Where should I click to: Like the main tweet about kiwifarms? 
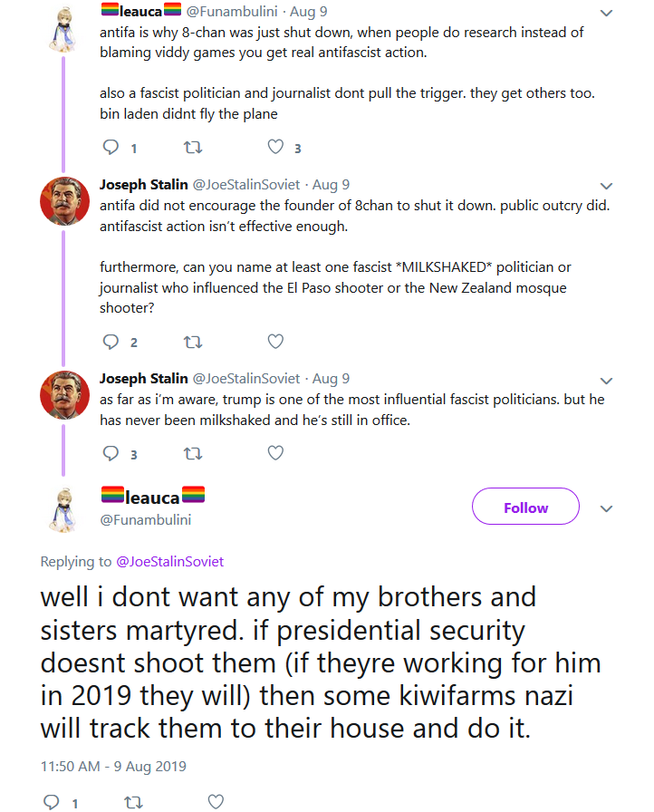216,802
